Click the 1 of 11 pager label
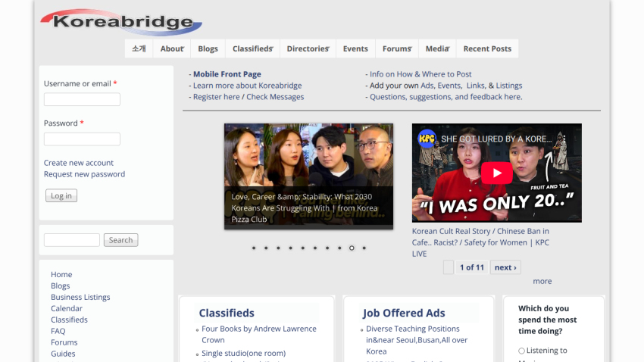 click(x=472, y=267)
